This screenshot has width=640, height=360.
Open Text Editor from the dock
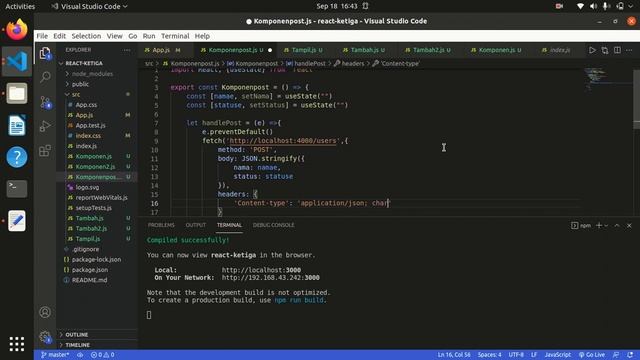coord(17,221)
